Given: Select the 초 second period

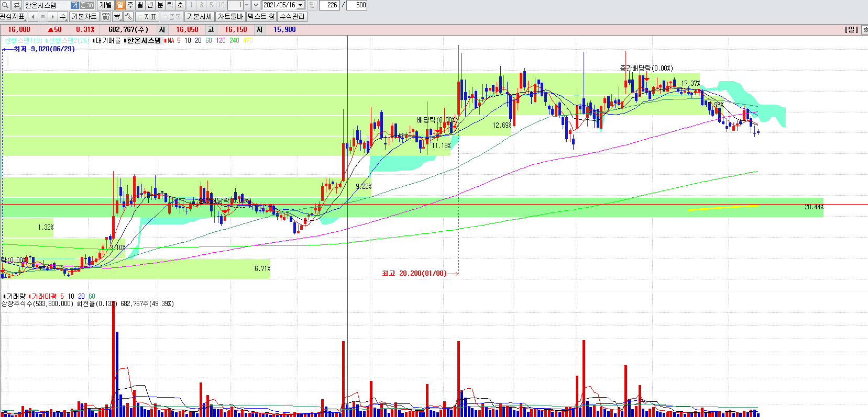Looking at the screenshot, I should 180,5.
